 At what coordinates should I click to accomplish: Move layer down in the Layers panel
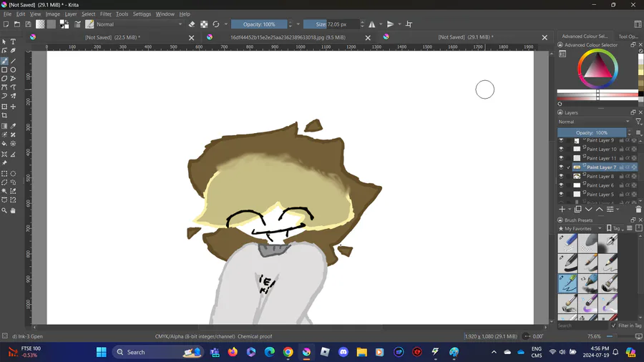pos(589,210)
